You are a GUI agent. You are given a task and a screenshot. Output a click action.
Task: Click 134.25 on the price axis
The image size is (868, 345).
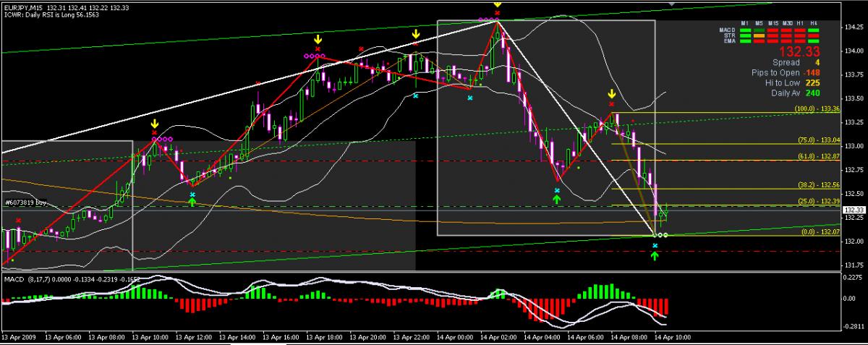[854, 27]
